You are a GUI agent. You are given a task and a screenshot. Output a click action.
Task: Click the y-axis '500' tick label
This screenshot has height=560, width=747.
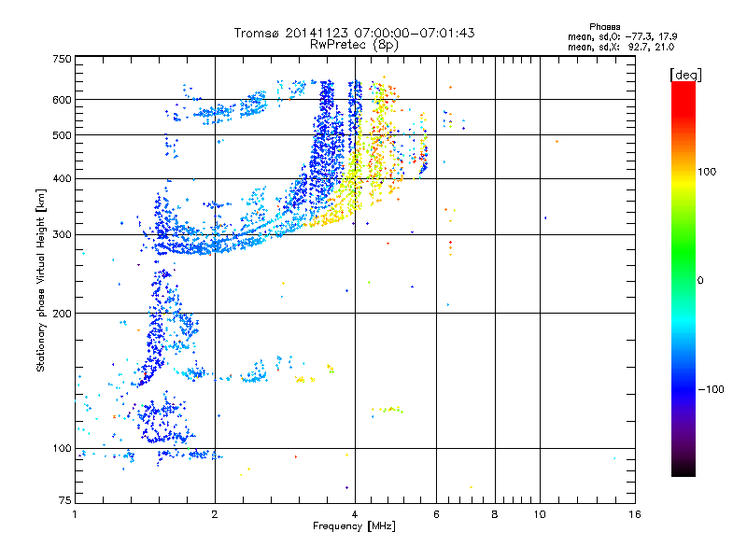62,135
